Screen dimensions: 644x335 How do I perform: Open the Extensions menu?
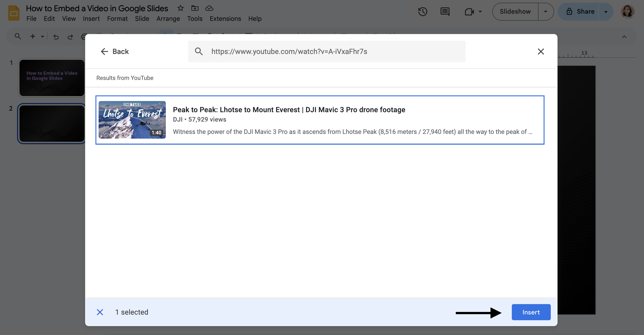point(225,19)
